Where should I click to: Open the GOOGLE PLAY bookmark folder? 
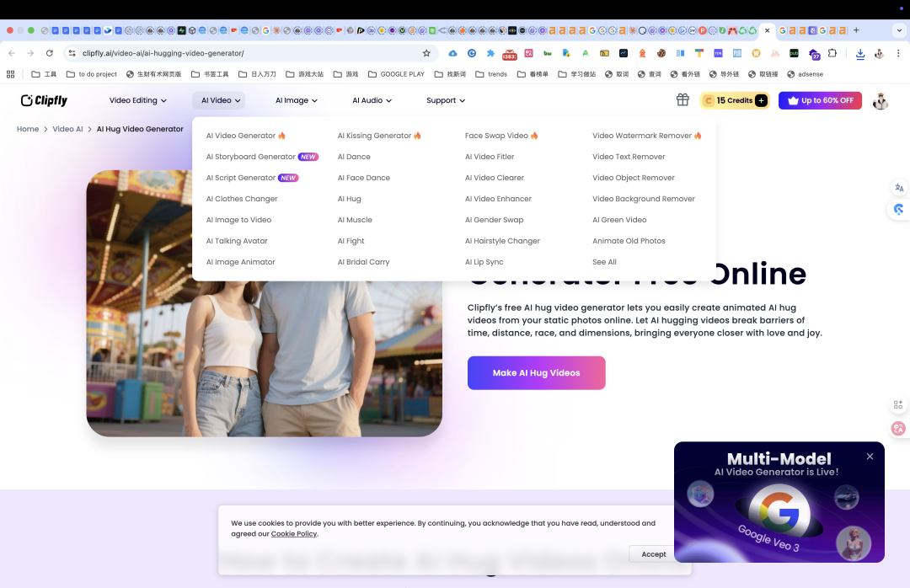tap(396, 74)
